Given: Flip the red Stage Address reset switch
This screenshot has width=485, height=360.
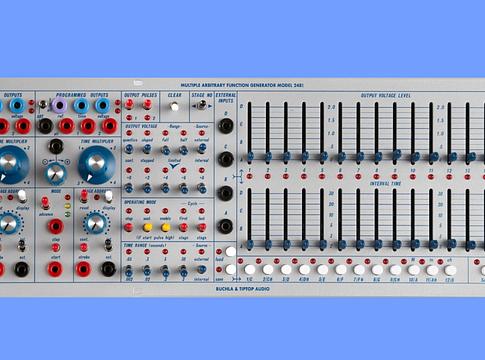Looking at the screenshot, I should coord(84,197).
